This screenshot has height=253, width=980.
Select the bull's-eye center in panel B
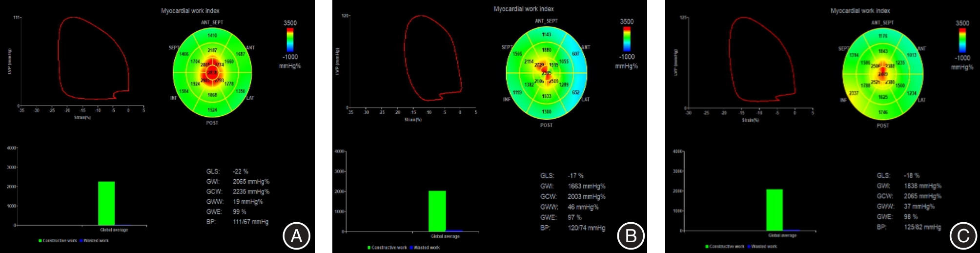click(x=546, y=73)
